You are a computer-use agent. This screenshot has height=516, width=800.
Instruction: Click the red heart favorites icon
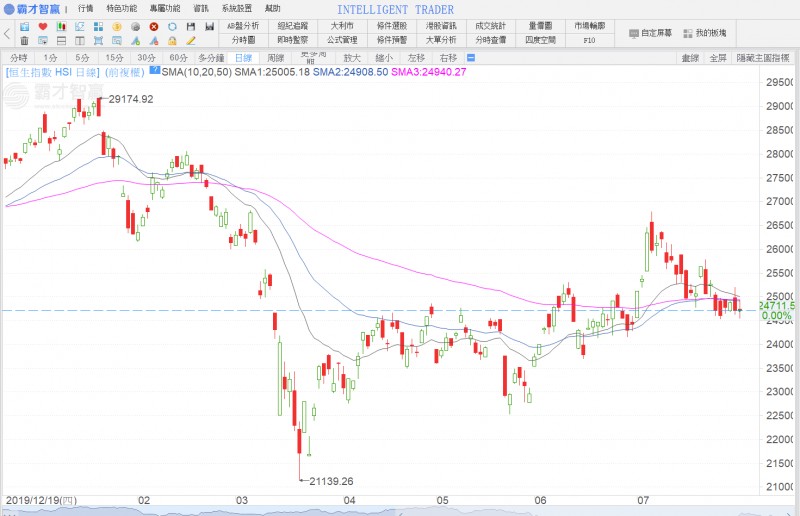pyautogui.click(x=43, y=26)
